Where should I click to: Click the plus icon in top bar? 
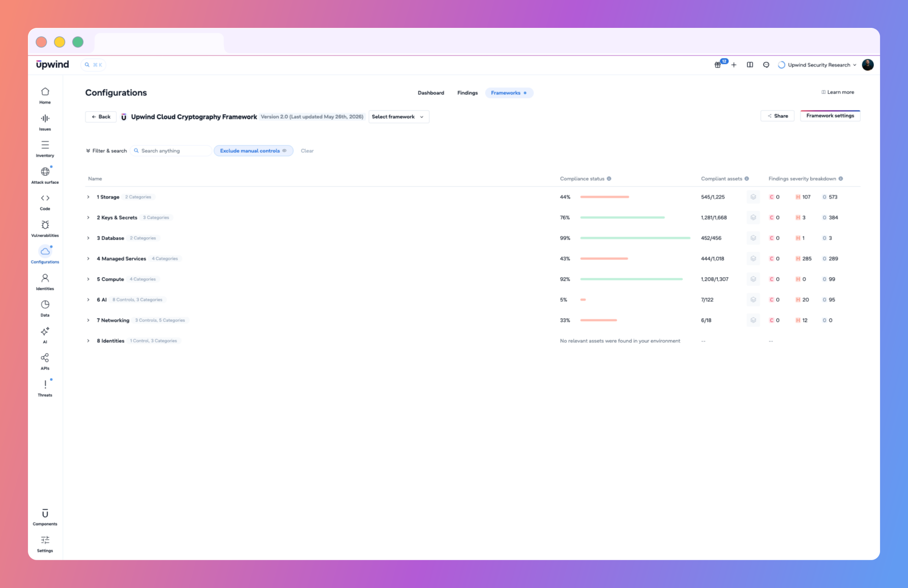733,65
